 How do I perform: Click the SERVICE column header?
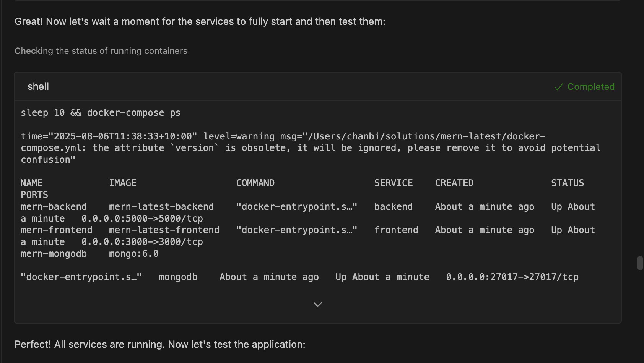click(393, 183)
